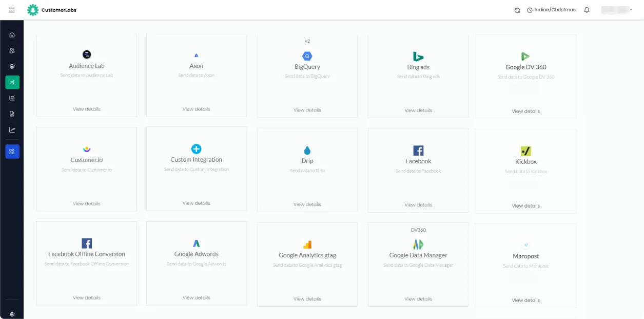The height and width of the screenshot is (319, 644).
Task: View details of Drip
Action: (307, 204)
